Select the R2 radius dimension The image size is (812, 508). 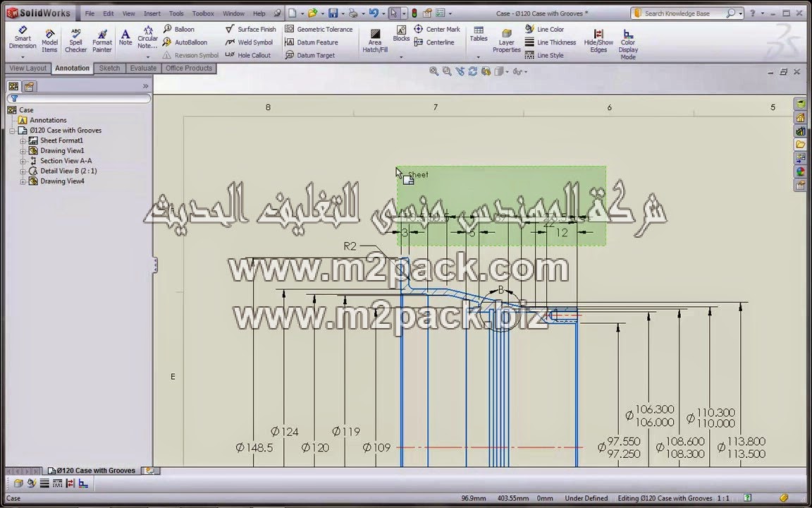coord(350,246)
